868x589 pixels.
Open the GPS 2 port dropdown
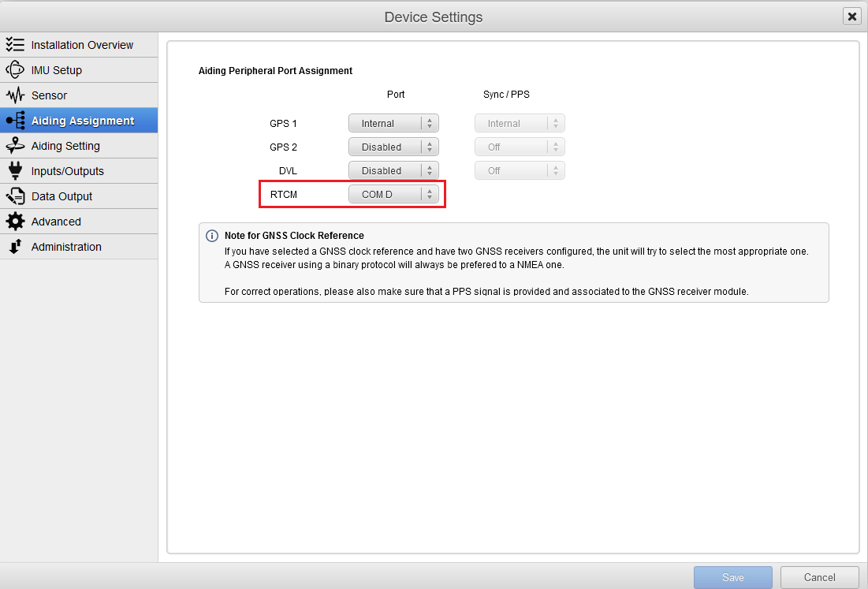pos(393,147)
